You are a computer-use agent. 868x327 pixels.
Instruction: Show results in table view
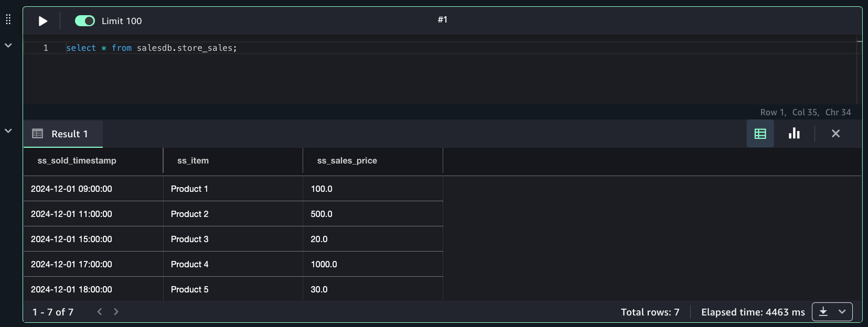coord(760,134)
